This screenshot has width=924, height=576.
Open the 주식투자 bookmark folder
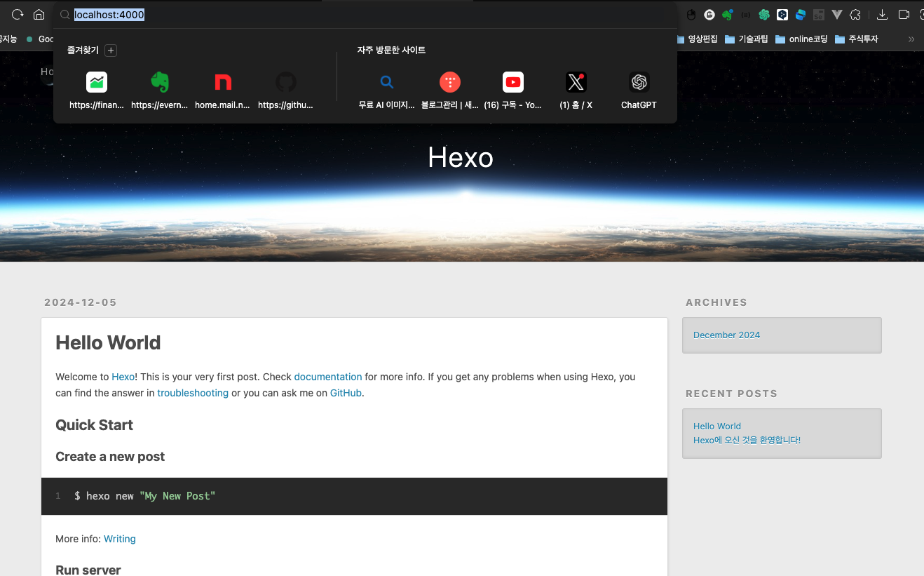pyautogui.click(x=856, y=39)
